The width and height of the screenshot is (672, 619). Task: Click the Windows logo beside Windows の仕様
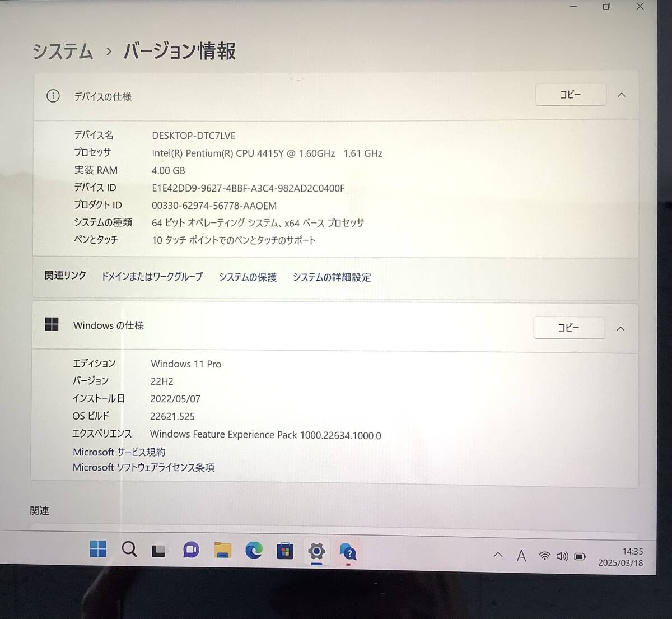click(x=52, y=324)
